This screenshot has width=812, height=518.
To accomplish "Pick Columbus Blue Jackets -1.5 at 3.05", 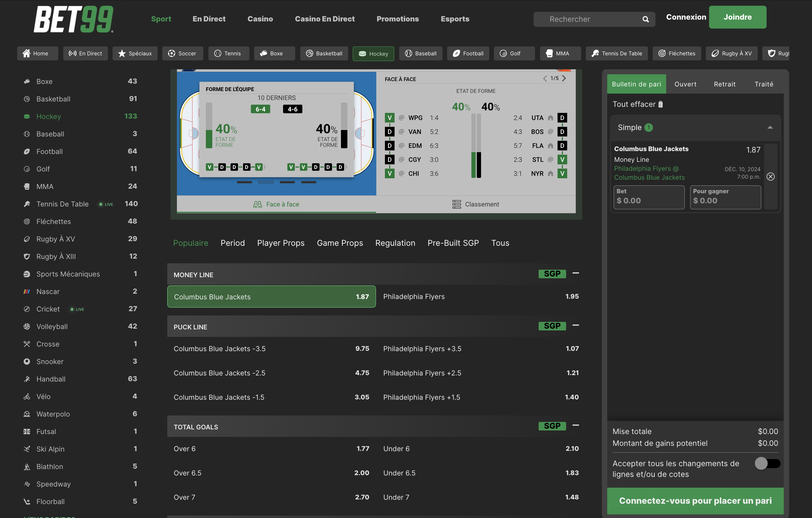I will (271, 397).
